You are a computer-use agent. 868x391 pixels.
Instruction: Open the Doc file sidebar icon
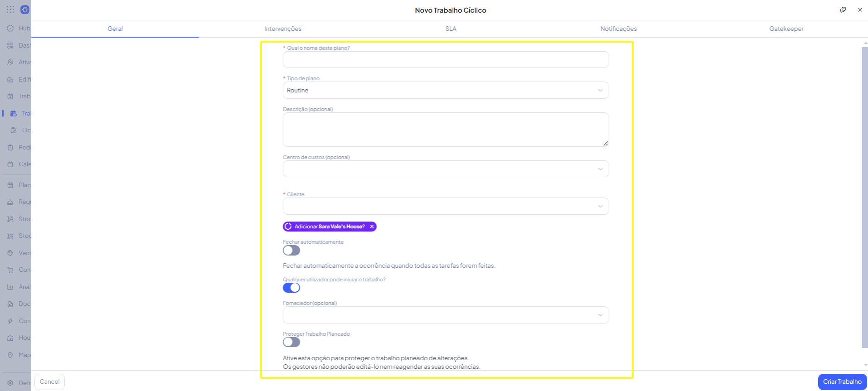[x=10, y=304]
